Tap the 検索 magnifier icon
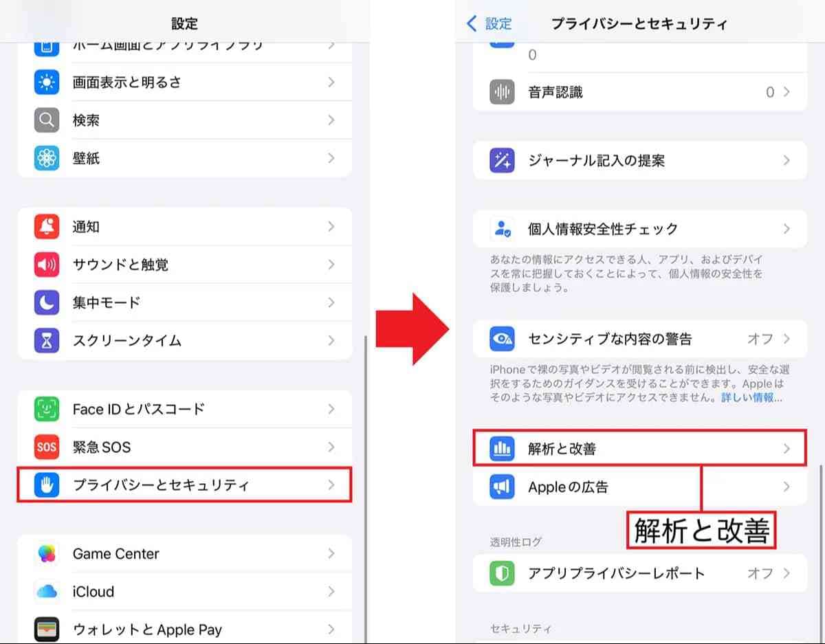Image resolution: width=825 pixels, height=644 pixels. click(47, 120)
